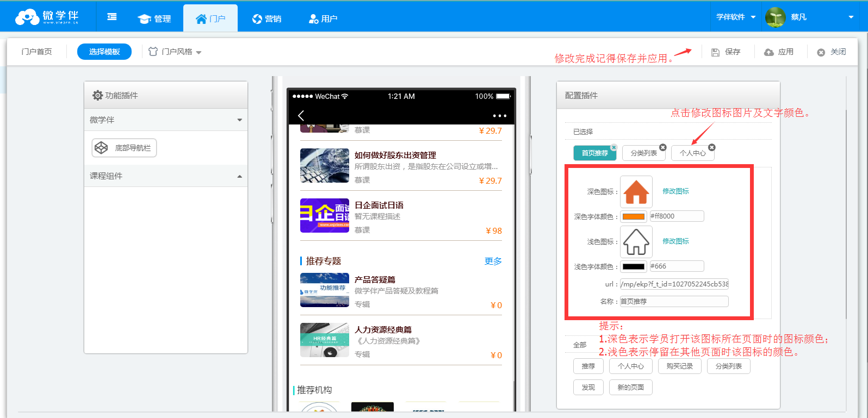Open the 日企面试日语 course
The image size is (868, 418).
[379, 205]
